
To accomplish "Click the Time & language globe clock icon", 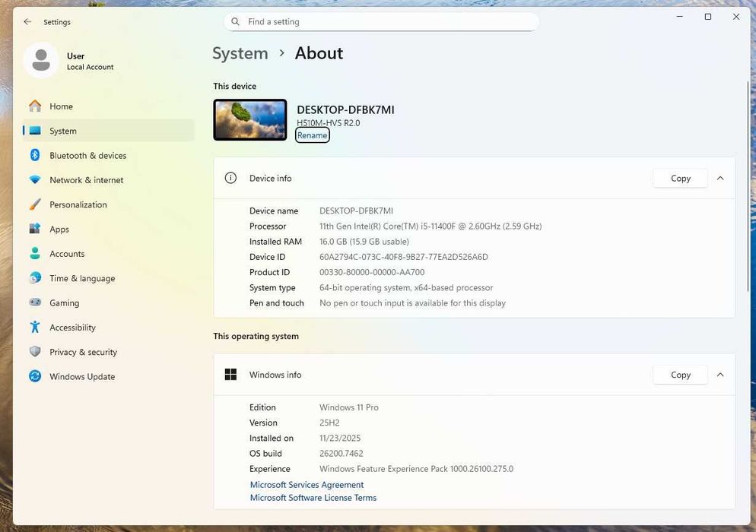I will point(35,278).
